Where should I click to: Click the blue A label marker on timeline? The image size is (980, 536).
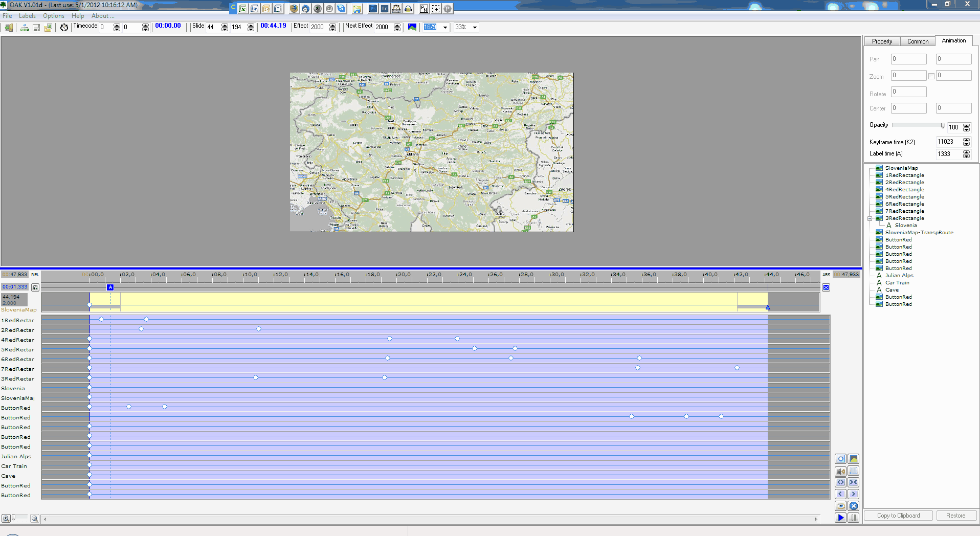(x=110, y=287)
